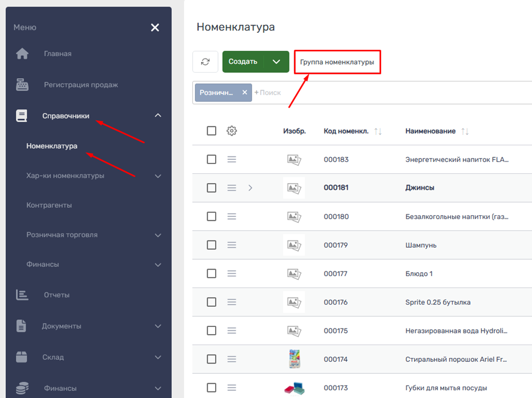Click the Поиск search input field
The image size is (532, 398).
coord(328,92)
